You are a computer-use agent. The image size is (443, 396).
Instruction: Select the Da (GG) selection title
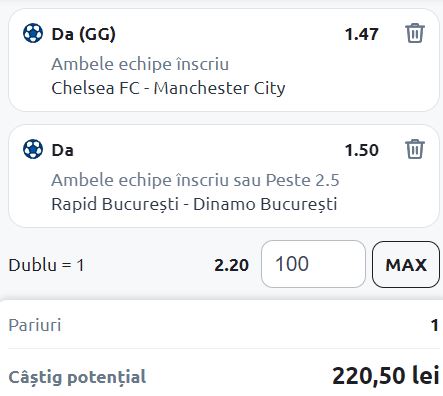click(83, 34)
